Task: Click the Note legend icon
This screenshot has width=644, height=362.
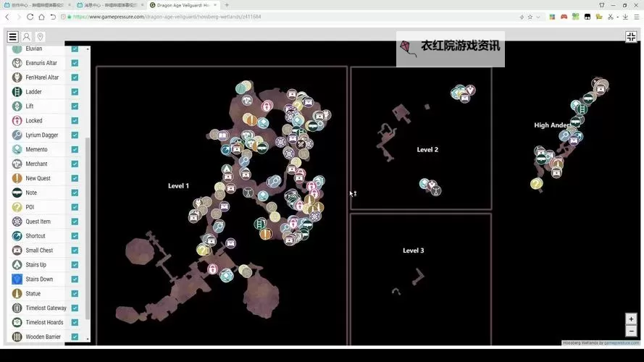Action: [17, 193]
